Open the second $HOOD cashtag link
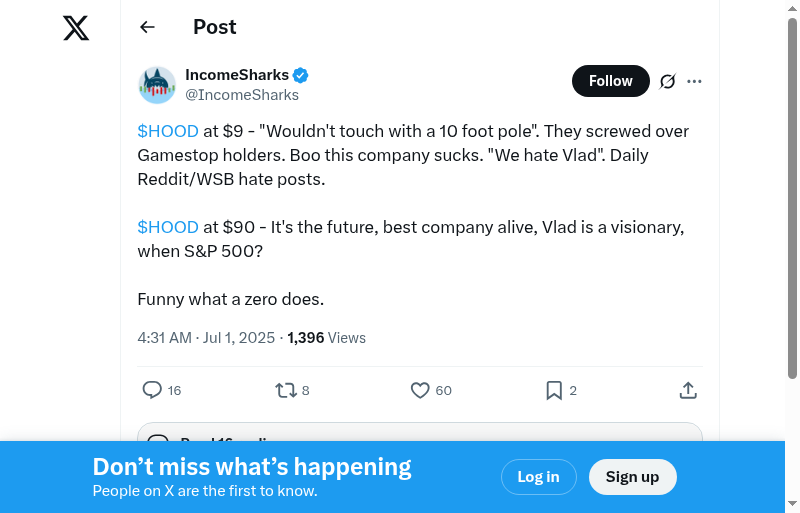The height and width of the screenshot is (513, 800). click(168, 227)
